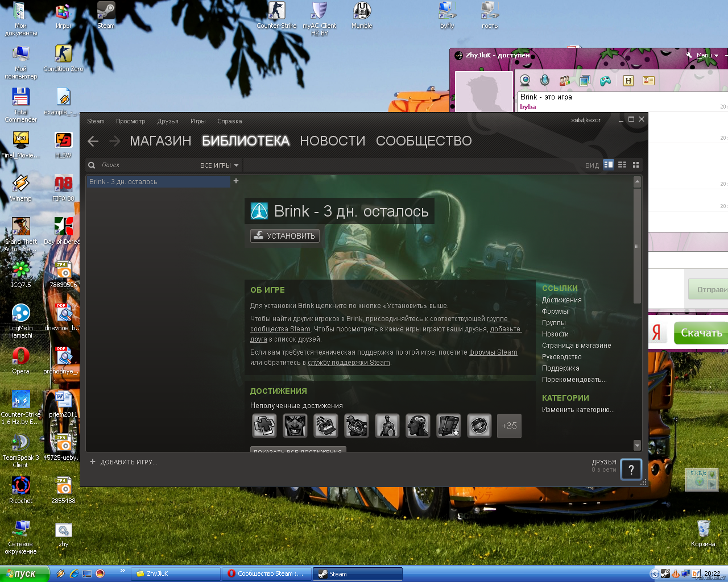Go to the НОВОСТИ tab

[x=333, y=141]
